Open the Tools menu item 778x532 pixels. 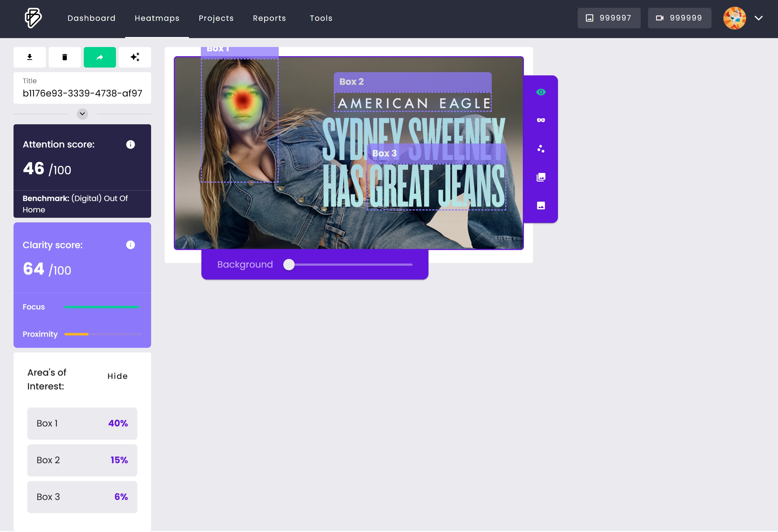(x=321, y=18)
